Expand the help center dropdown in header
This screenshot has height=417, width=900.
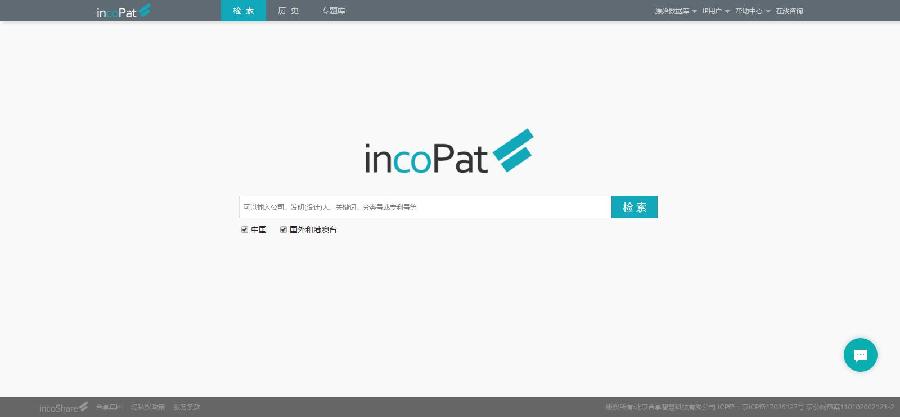tap(752, 11)
